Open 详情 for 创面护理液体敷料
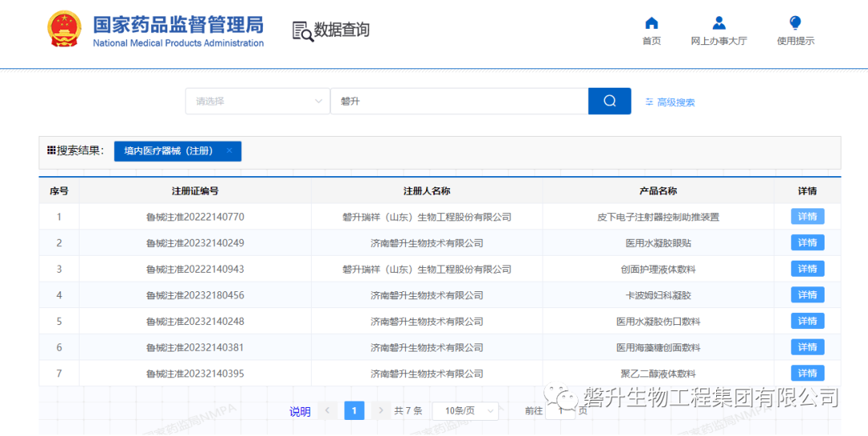The height and width of the screenshot is (436, 868). pyautogui.click(x=807, y=269)
